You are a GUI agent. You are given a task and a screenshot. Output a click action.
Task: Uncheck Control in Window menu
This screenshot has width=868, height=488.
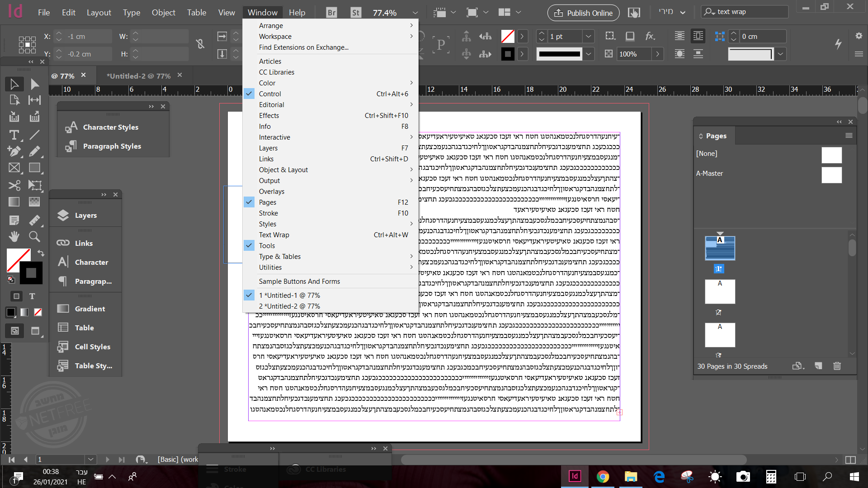click(270, 94)
